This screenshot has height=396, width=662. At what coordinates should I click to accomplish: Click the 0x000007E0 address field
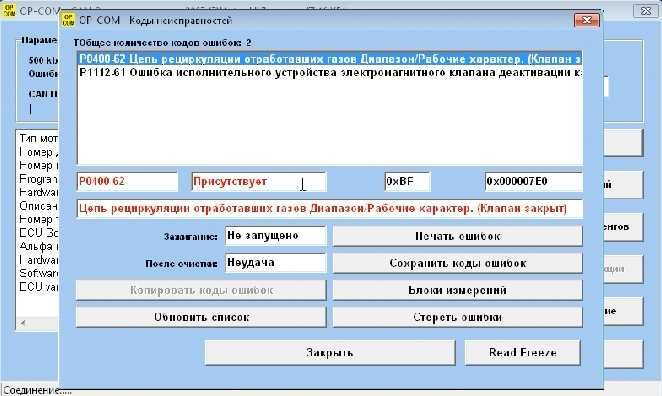tap(534, 182)
